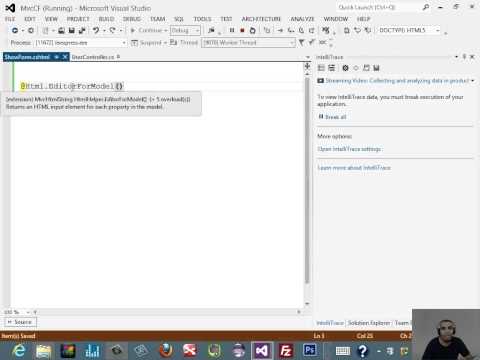Click the Break all link

tap(336, 117)
